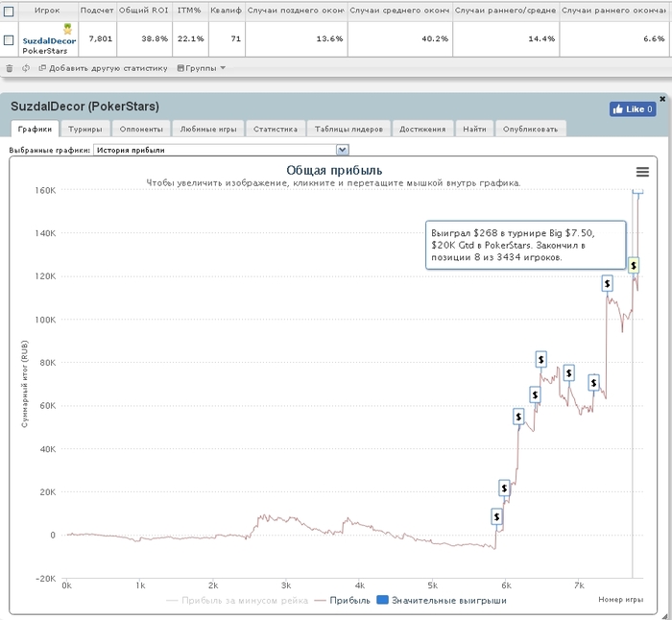Switch to the 'Статистика' tab
This screenshot has height=620, width=672.
(x=276, y=129)
